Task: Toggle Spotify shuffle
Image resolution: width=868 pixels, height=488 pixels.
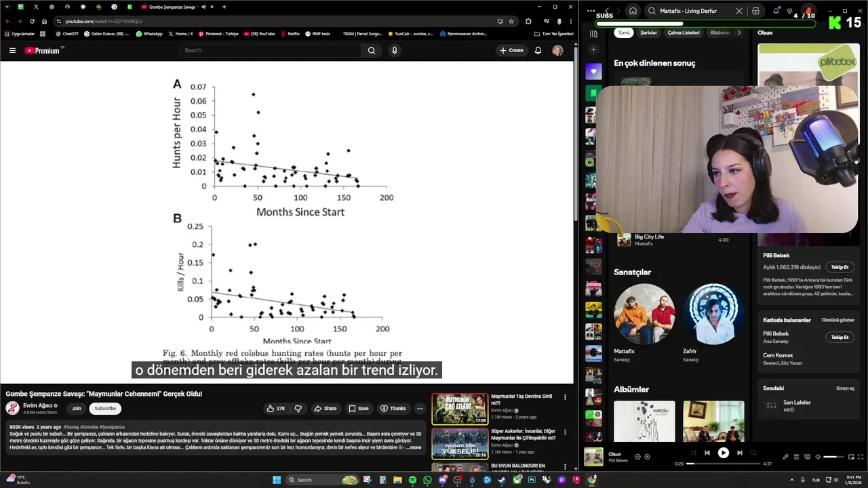Action: pos(693,453)
